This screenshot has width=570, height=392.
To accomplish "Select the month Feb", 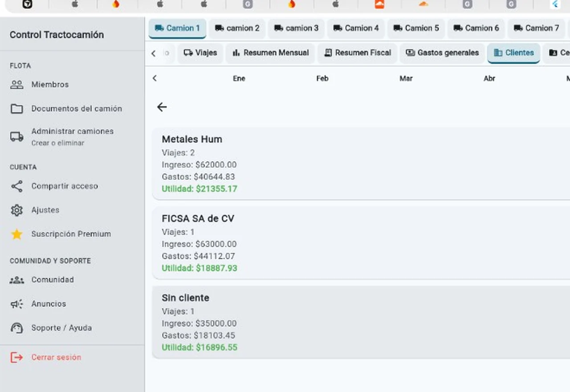I will coord(322,78).
